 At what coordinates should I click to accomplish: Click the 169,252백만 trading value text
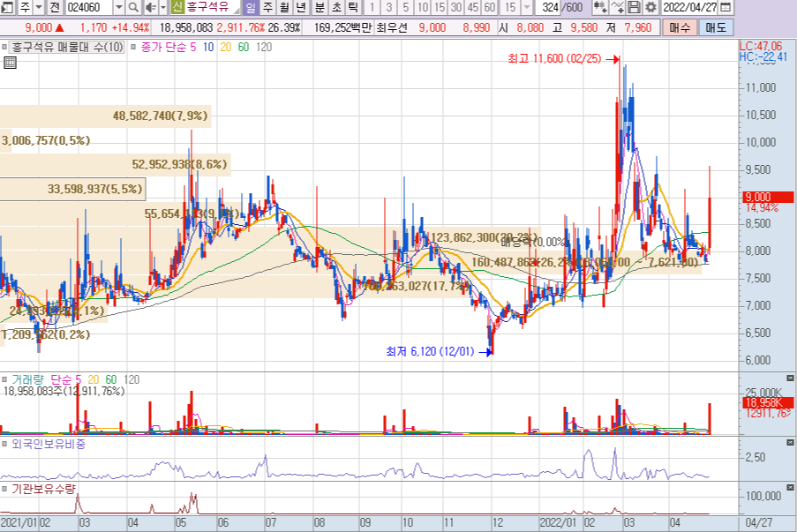(342, 27)
